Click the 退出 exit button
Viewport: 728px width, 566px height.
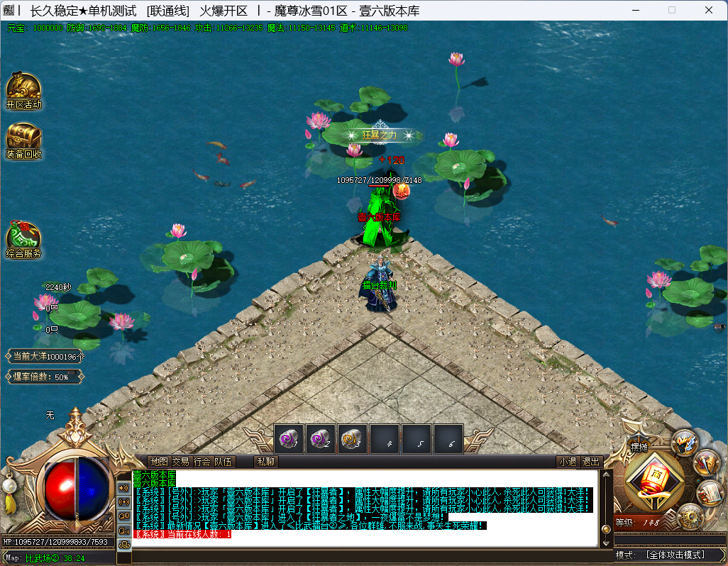tap(590, 462)
